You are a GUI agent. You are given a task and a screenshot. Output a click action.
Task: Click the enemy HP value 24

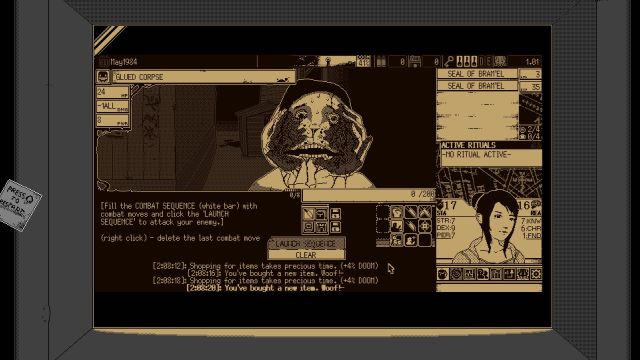[x=112, y=92]
